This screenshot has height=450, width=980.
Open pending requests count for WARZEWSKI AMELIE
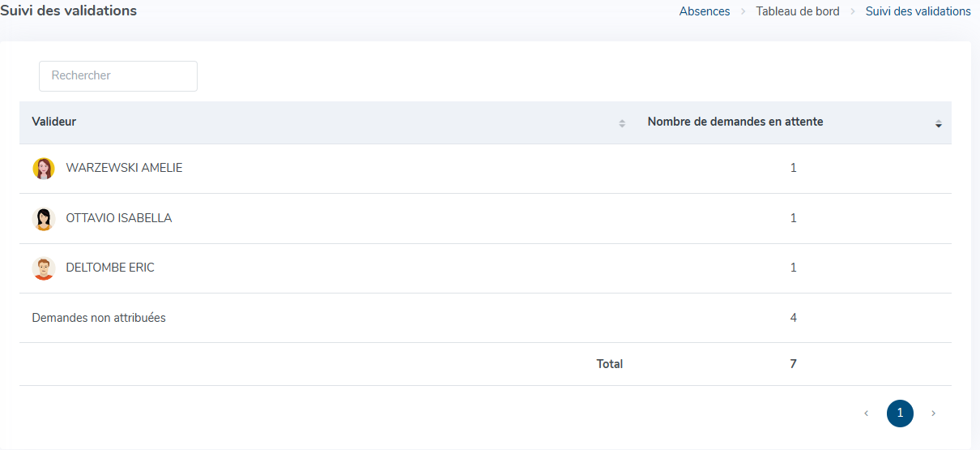[793, 168]
